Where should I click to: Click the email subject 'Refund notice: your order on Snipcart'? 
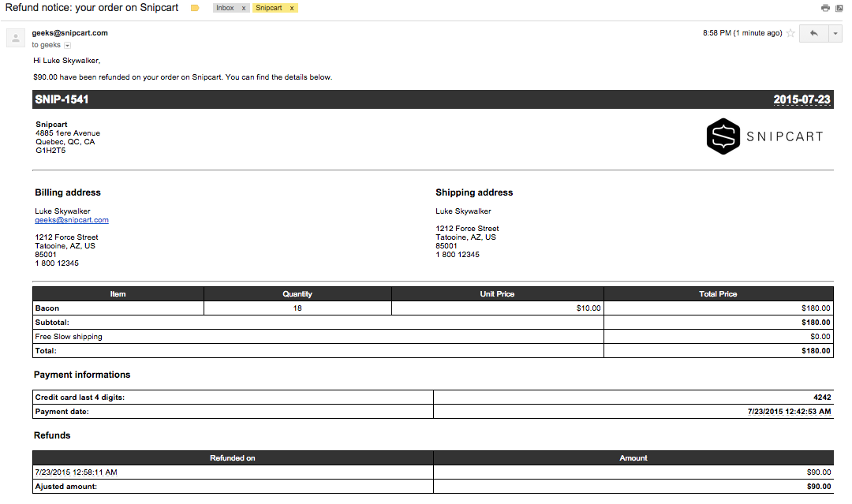coord(92,8)
